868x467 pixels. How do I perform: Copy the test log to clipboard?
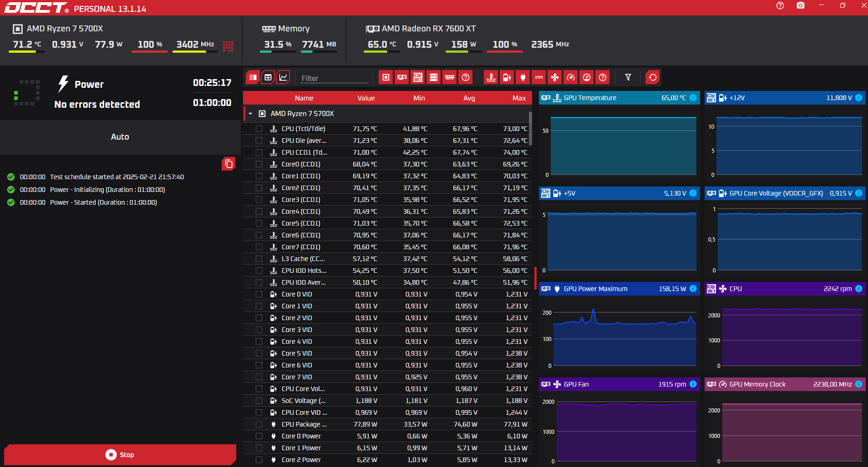228,164
